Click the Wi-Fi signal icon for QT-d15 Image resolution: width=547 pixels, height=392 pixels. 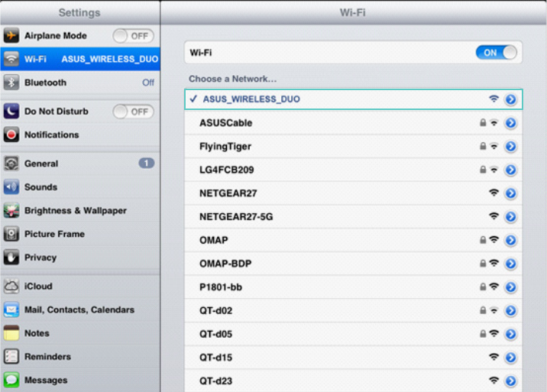pos(494,357)
